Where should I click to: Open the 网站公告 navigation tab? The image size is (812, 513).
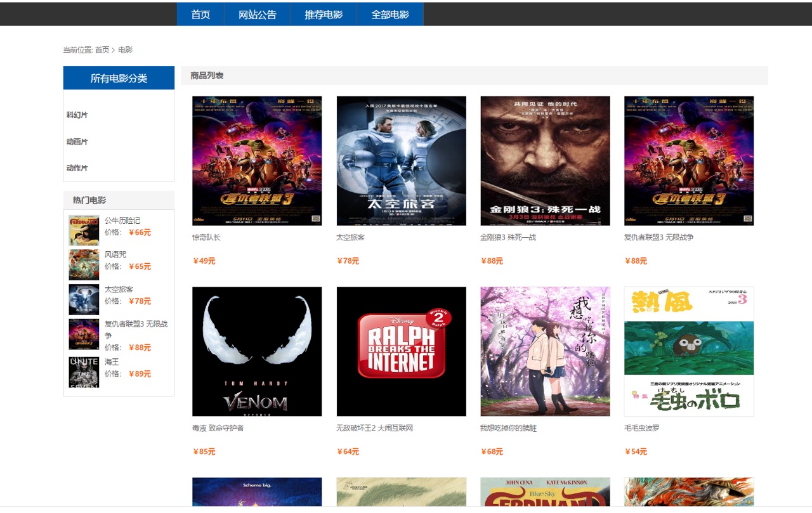[x=258, y=14]
